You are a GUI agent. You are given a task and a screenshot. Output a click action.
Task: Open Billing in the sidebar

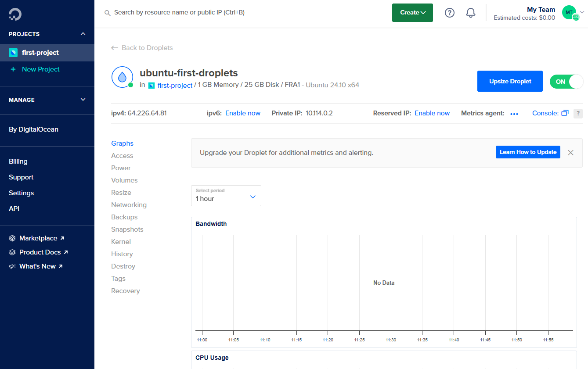[18, 161]
